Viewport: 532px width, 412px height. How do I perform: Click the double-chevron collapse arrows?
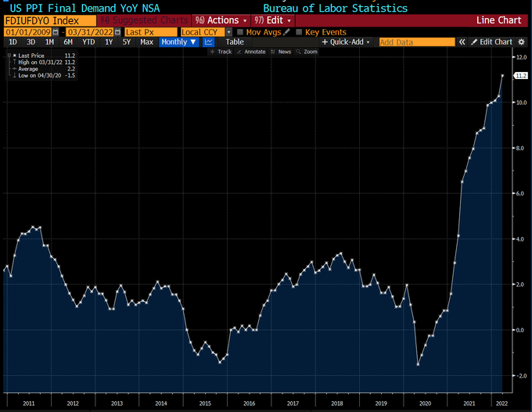click(x=462, y=42)
